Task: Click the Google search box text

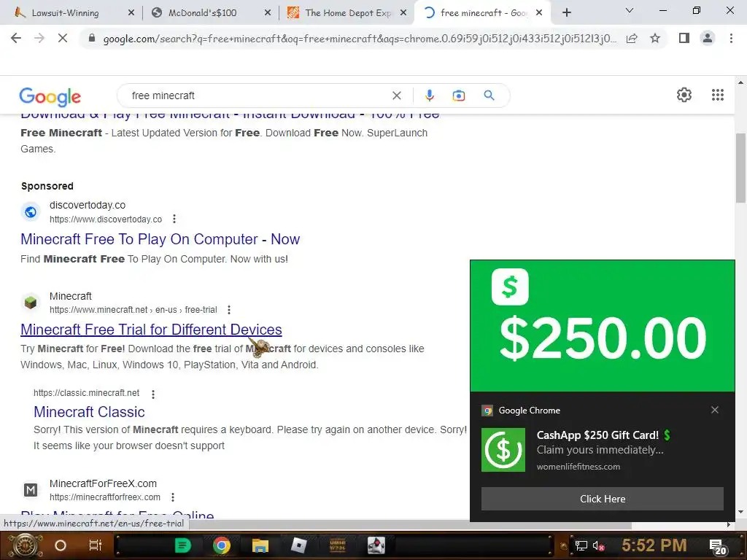Action: point(163,96)
